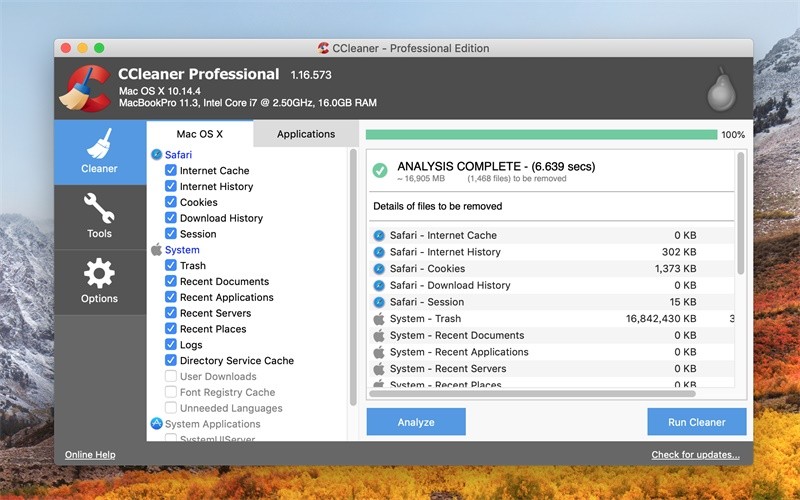Uncheck the Internet Cache checkbox
The height and width of the screenshot is (500, 800).
click(171, 170)
